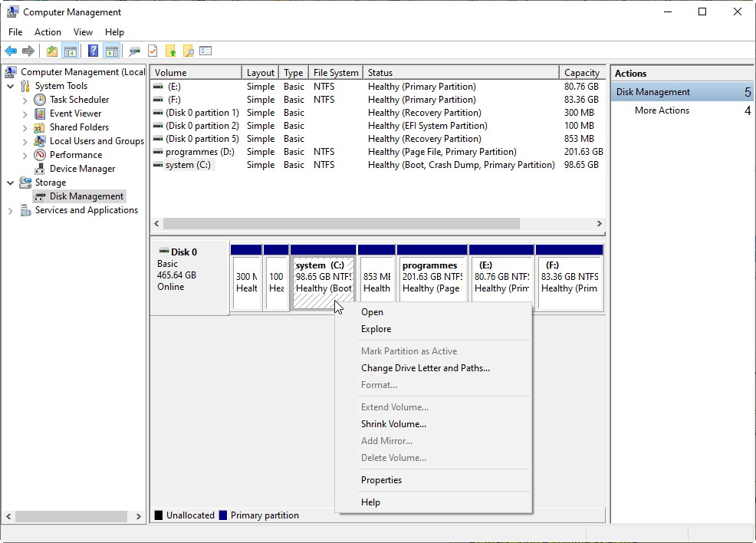Screen dimensions: 756x543
Task: Open the Help menu in menu bar
Action: (114, 31)
